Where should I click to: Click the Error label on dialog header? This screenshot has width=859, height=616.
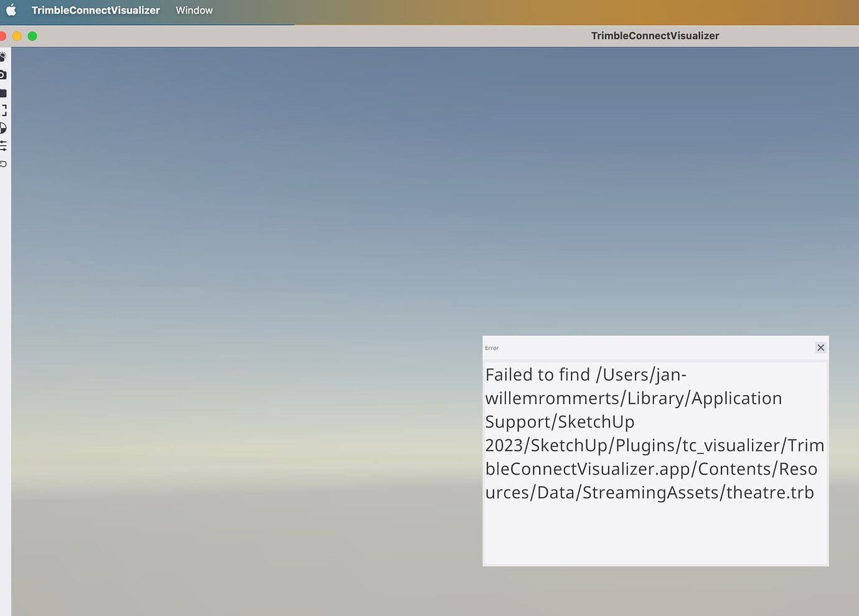(491, 348)
